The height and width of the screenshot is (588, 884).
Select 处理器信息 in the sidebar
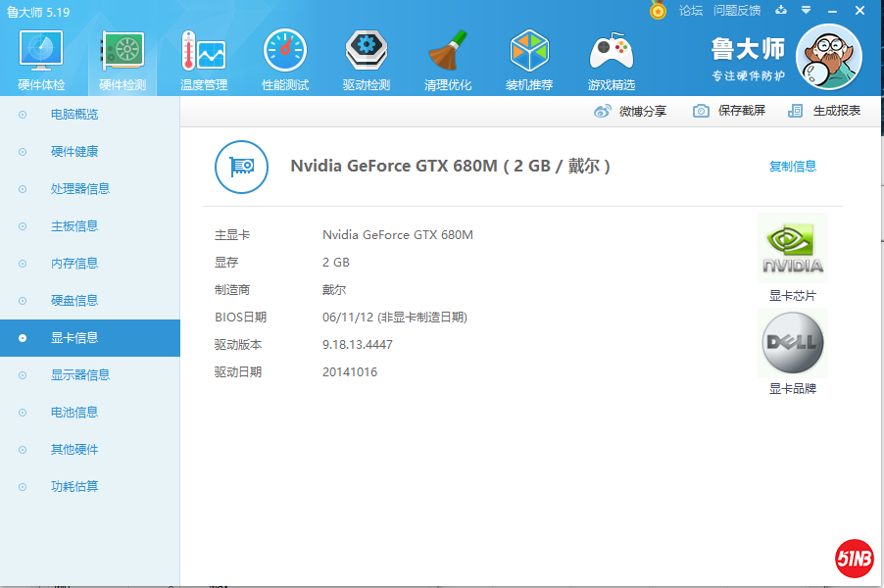80,189
